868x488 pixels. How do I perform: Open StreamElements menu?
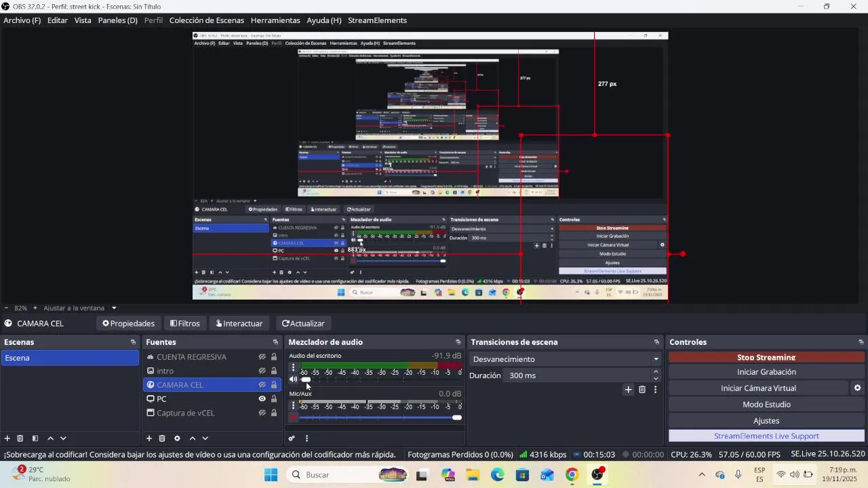click(377, 20)
